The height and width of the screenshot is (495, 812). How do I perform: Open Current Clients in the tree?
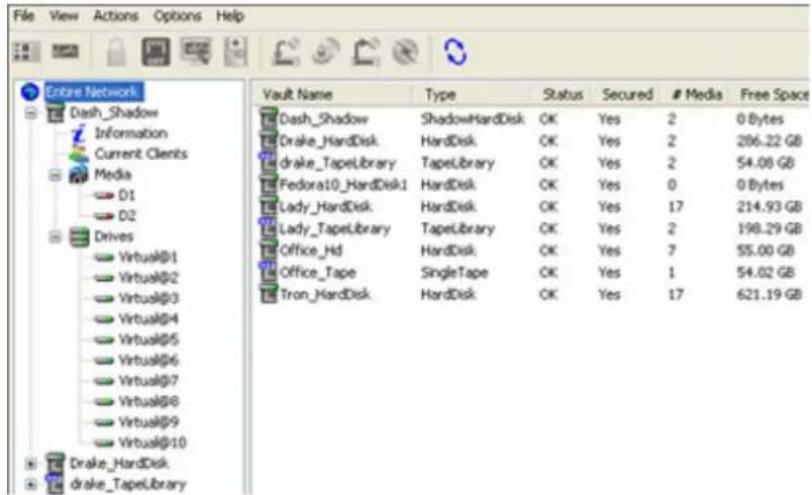point(141,154)
